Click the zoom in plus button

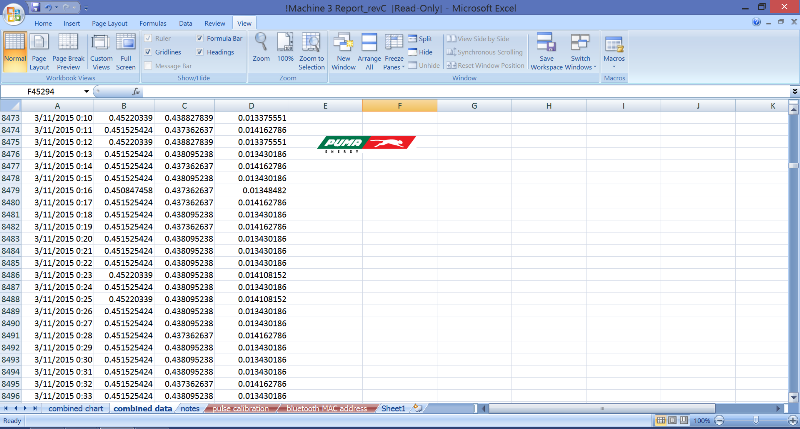click(793, 420)
